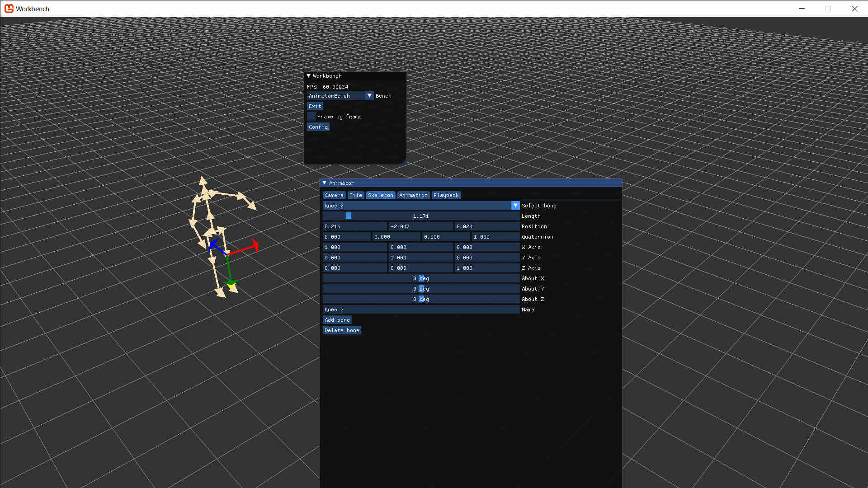Click the Quaternion W field 1.000
This screenshot has width=868, height=488.
[x=496, y=237]
